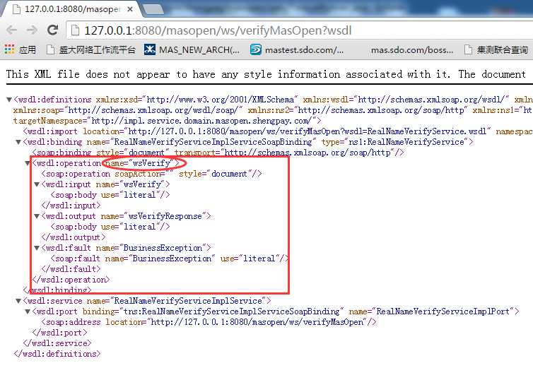The height and width of the screenshot is (392, 533).
Task: Collapse the wsdl:output wsVerifyResponse node
Action: 37,216
